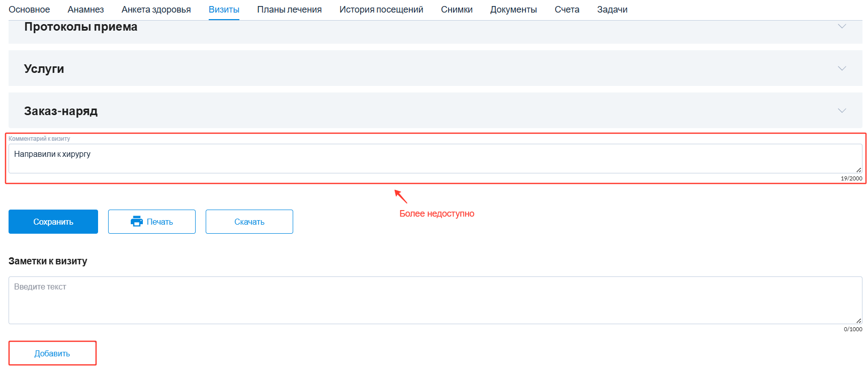Focus the Комментарий к визиту text area
Viewport: 868px width, 387px height.
[435, 159]
